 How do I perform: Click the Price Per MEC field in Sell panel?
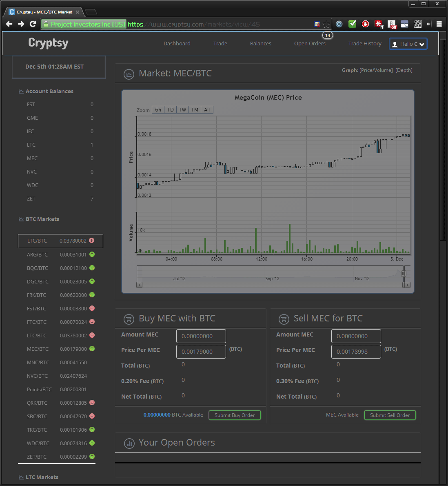(356, 352)
